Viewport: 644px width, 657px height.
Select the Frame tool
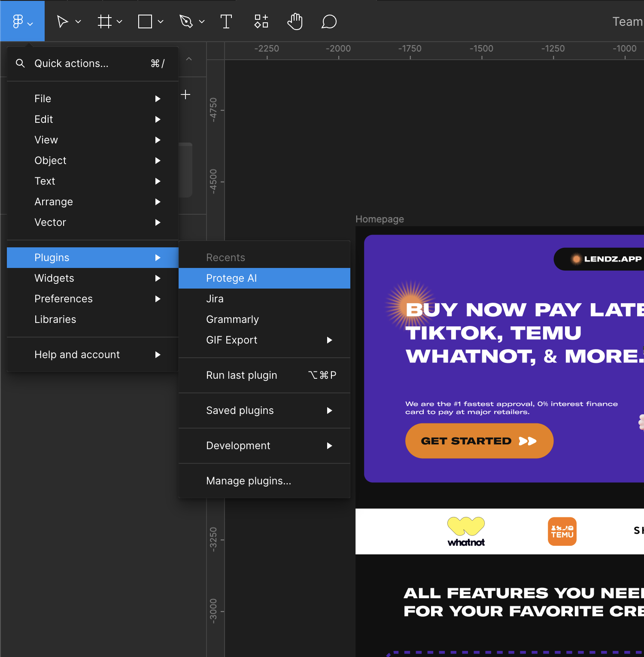[x=104, y=21]
